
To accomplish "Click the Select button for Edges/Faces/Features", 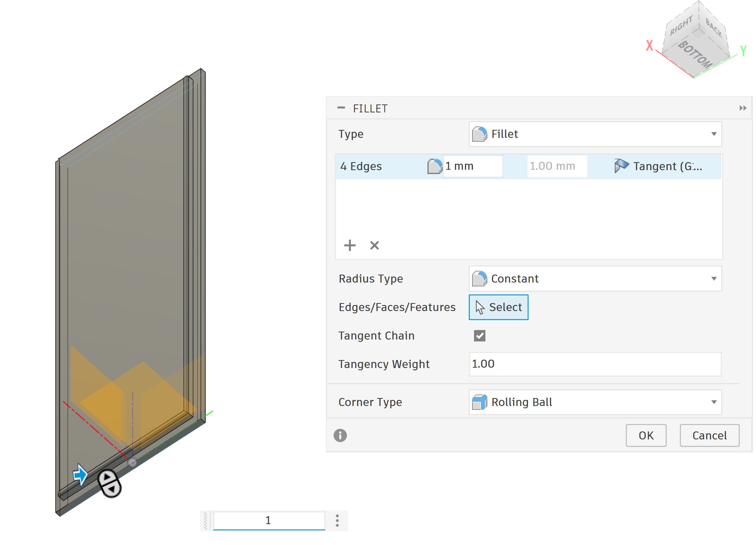I will 498,307.
